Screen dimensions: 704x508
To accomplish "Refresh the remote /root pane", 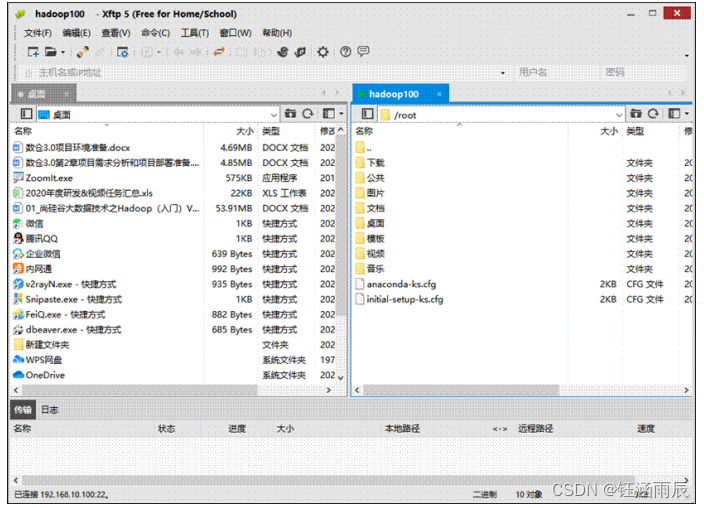I will 653,114.
